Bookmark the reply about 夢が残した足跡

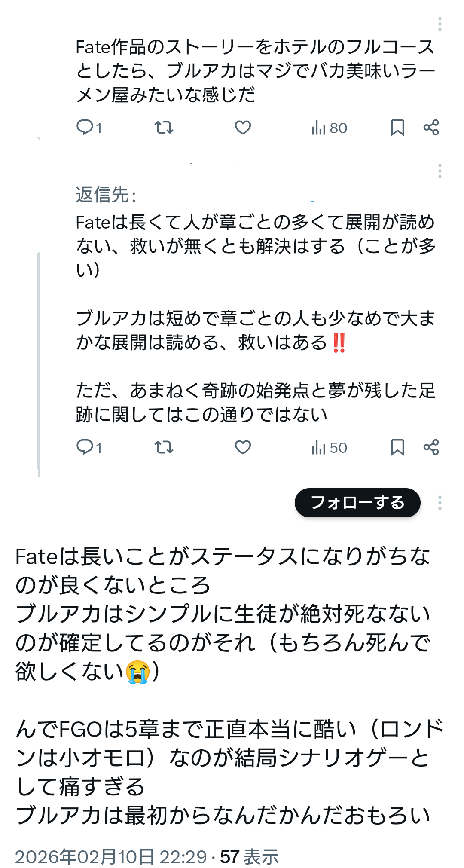tap(397, 447)
